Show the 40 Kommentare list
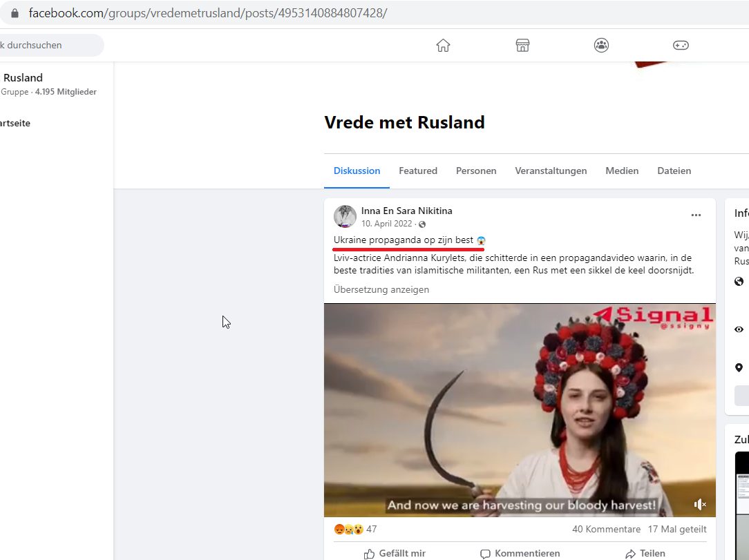Image resolution: width=749 pixels, height=560 pixels. tap(606, 529)
